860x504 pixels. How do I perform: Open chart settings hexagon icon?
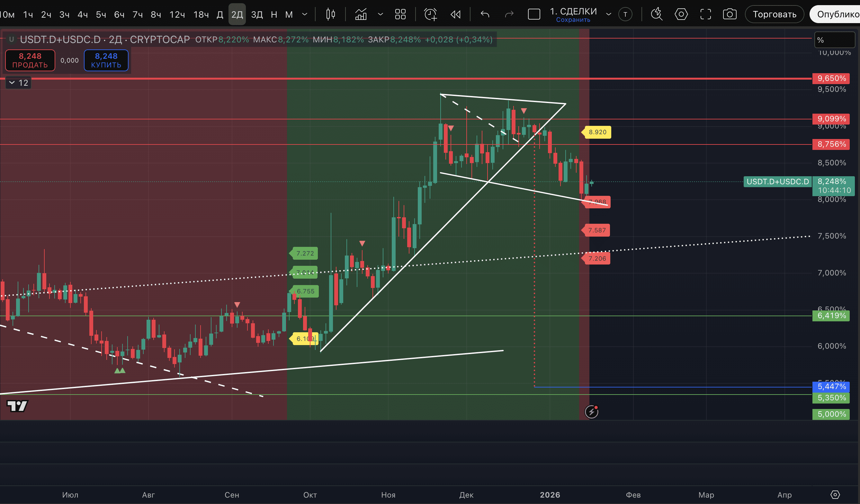click(x=681, y=14)
